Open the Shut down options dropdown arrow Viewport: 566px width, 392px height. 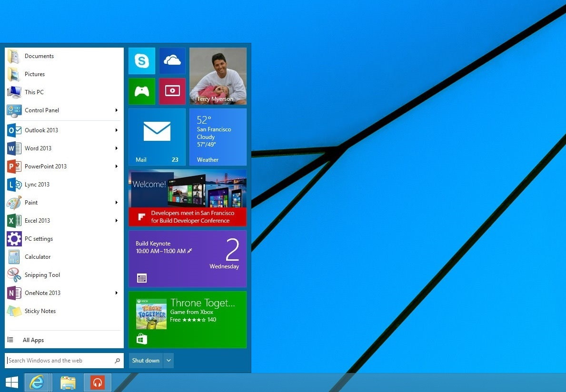point(169,361)
